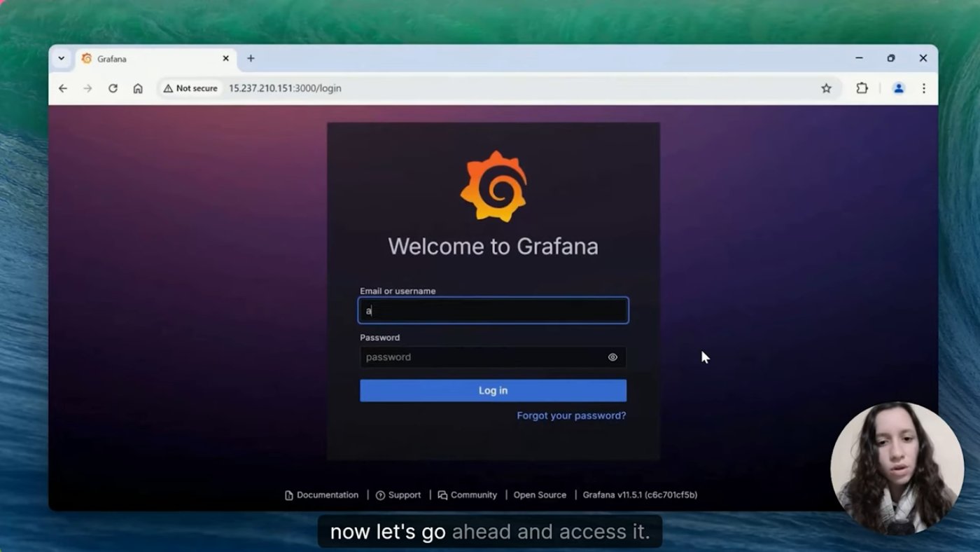
Task: Open a new browser tab
Action: pyautogui.click(x=251, y=59)
